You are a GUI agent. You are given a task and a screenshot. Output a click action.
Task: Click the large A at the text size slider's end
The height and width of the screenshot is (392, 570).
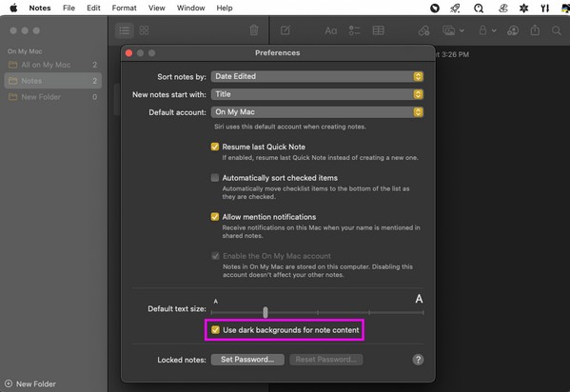click(419, 299)
